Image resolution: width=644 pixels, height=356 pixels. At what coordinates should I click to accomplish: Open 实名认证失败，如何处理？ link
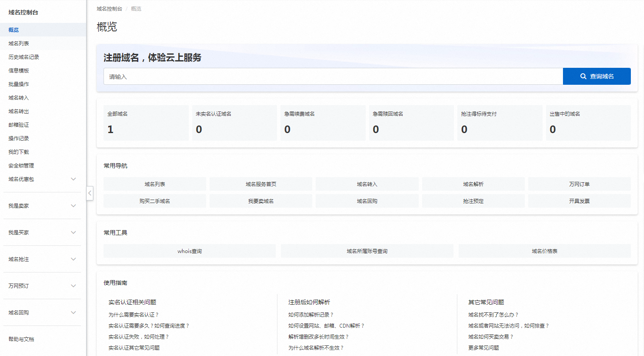coord(139,337)
